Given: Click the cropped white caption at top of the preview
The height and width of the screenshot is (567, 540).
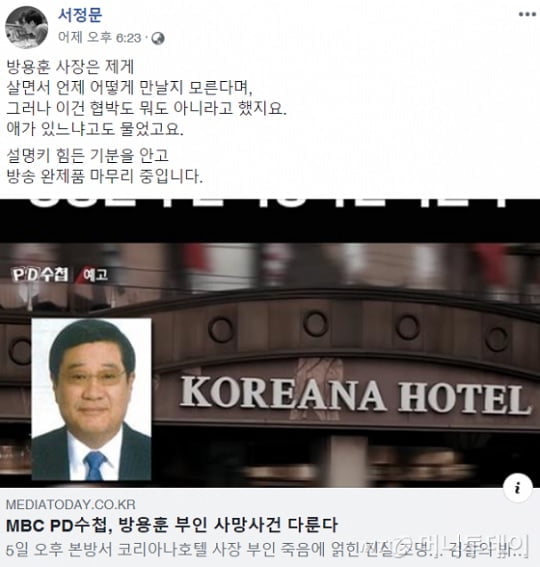Looking at the screenshot, I should pyautogui.click(x=270, y=203).
